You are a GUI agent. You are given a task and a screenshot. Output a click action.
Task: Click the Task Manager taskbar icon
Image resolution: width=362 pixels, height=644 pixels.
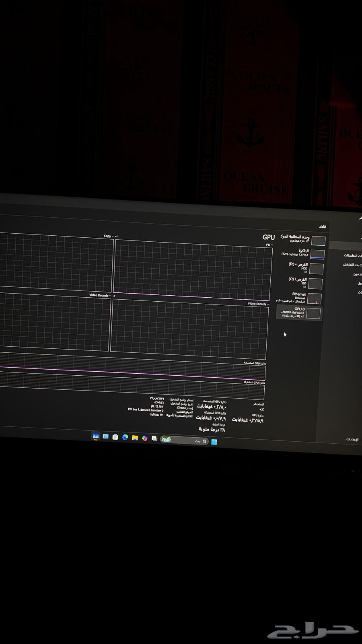95,436
